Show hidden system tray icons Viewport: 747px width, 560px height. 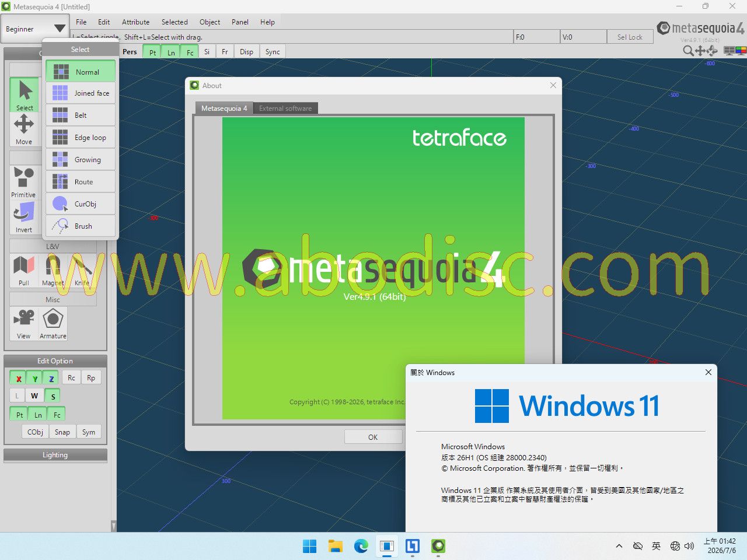pos(619,546)
